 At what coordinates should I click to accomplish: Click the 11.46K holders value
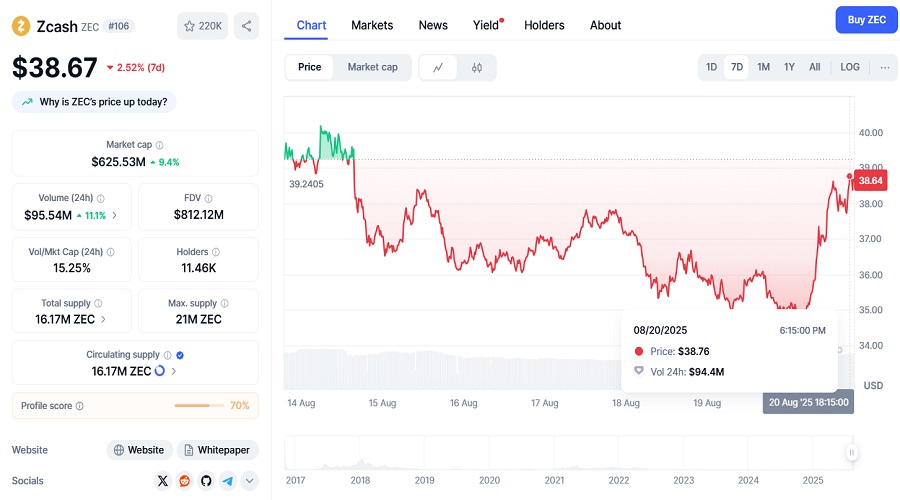coord(199,268)
